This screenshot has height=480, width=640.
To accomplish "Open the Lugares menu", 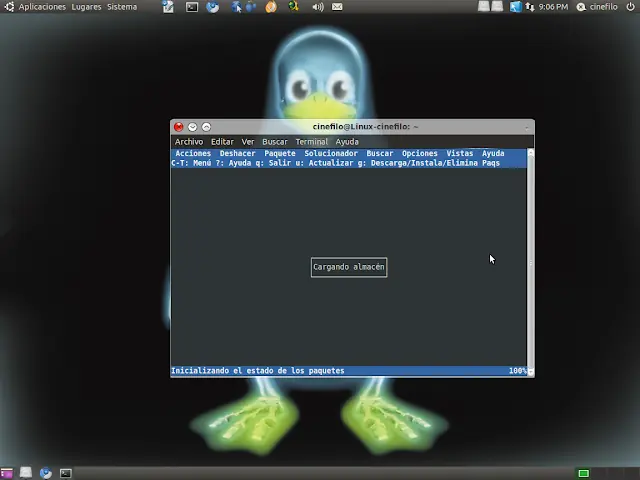I will coord(86,7).
